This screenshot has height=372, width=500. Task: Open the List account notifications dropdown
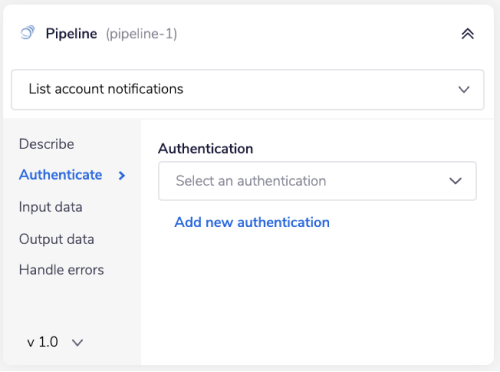point(248,89)
